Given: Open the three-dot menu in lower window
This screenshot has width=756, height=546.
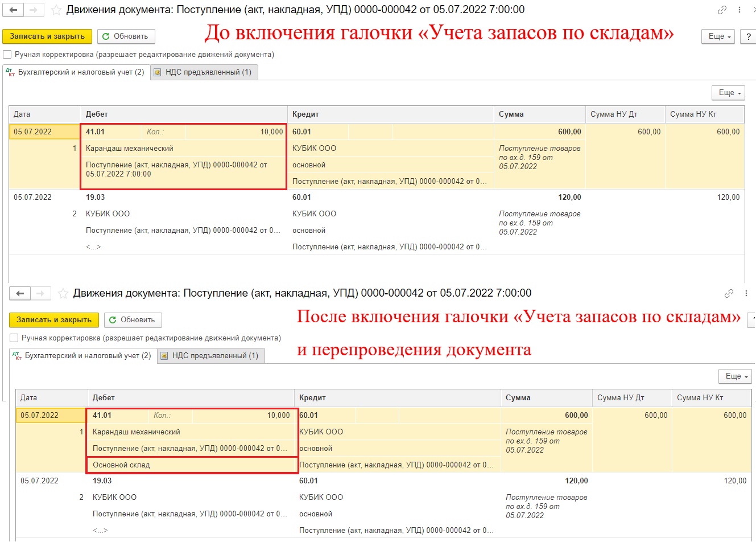Looking at the screenshot, I should coord(746,293).
